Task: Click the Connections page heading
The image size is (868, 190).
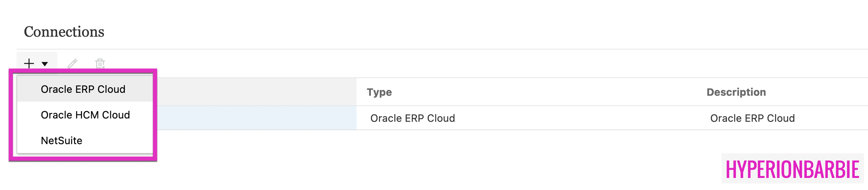Action: coord(64,32)
